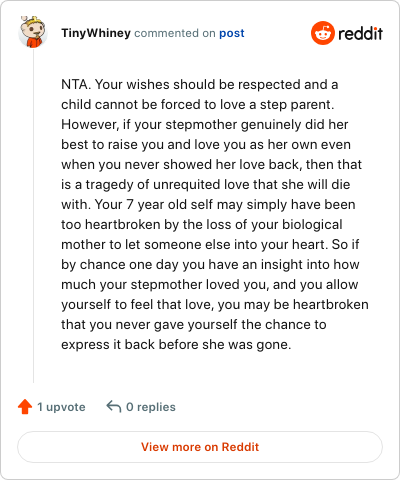Screen dimensions: 400x480
Task: Click line "yourself to feel that love"
Action: coord(215,305)
